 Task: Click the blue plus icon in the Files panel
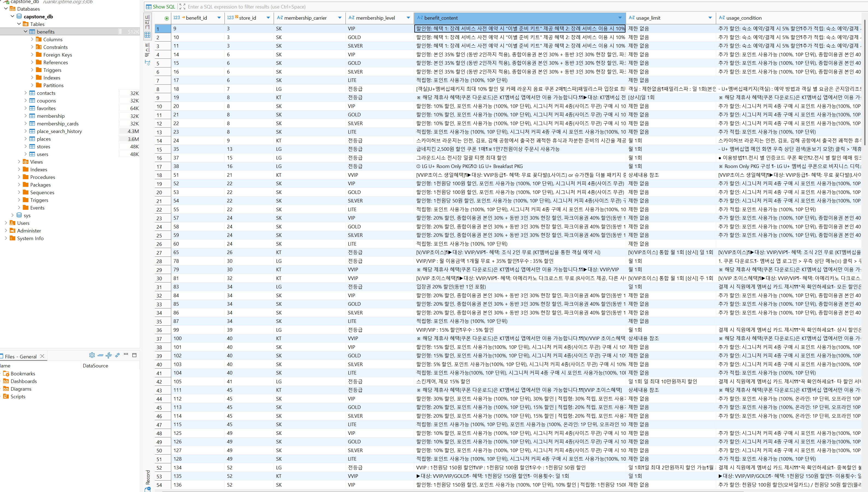click(109, 355)
